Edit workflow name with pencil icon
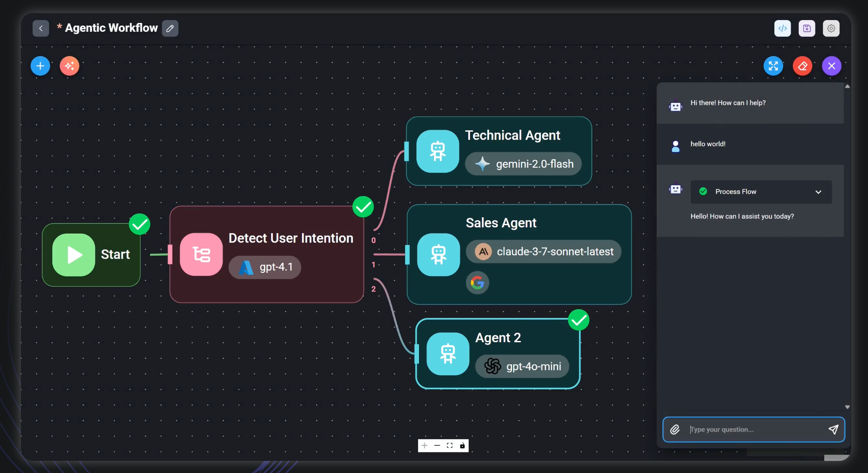Viewport: 868px width, 473px height. pos(170,28)
